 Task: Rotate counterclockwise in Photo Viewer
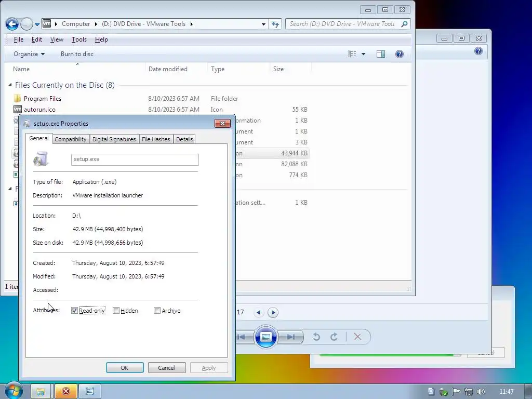316,337
